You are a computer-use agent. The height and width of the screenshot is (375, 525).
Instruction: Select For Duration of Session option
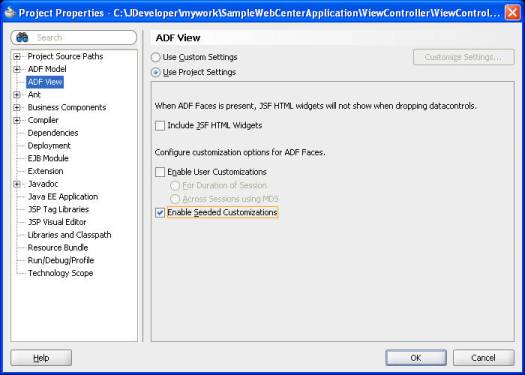click(175, 185)
